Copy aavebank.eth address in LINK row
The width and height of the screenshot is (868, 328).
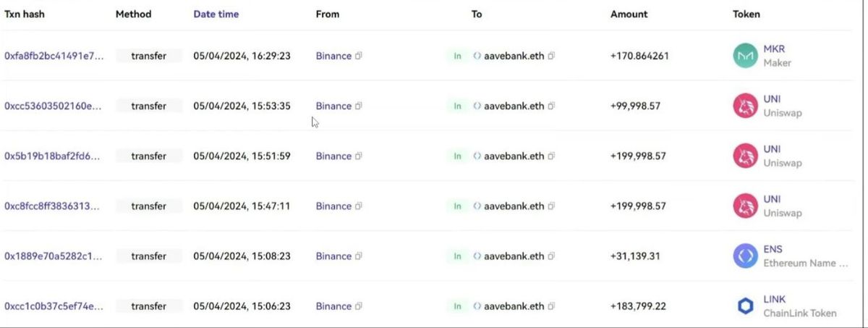552,306
